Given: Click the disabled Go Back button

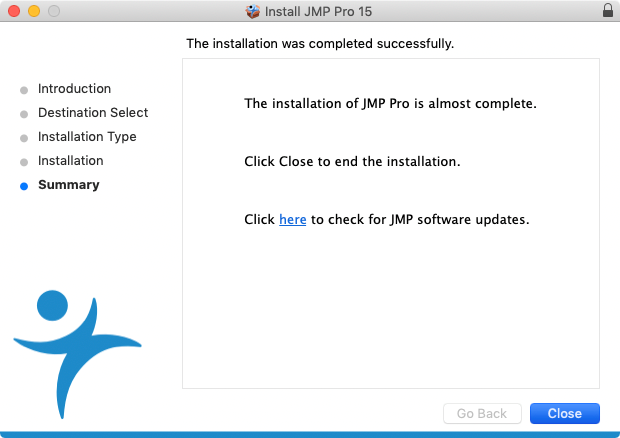Looking at the screenshot, I should 482,413.
